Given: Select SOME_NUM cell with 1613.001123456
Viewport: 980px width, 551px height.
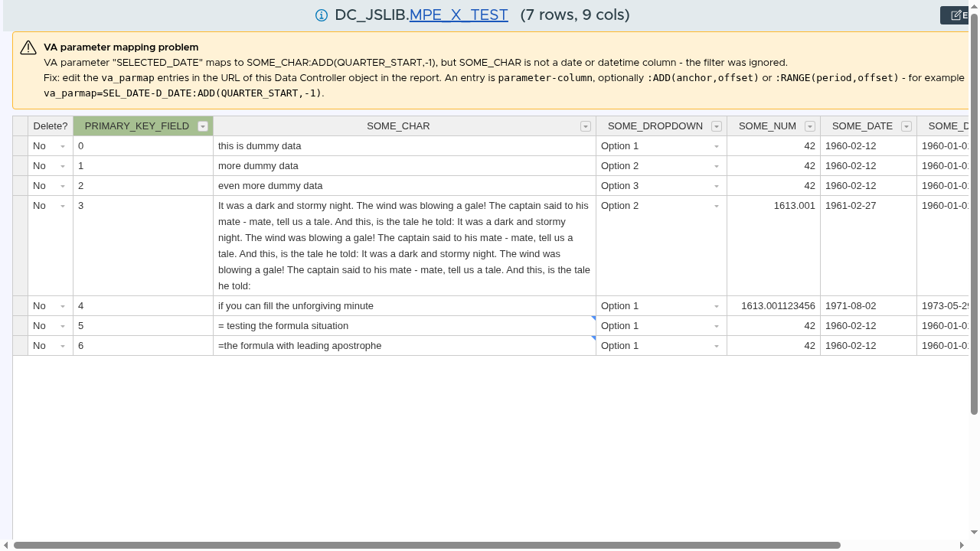Looking at the screenshot, I should coord(773,306).
